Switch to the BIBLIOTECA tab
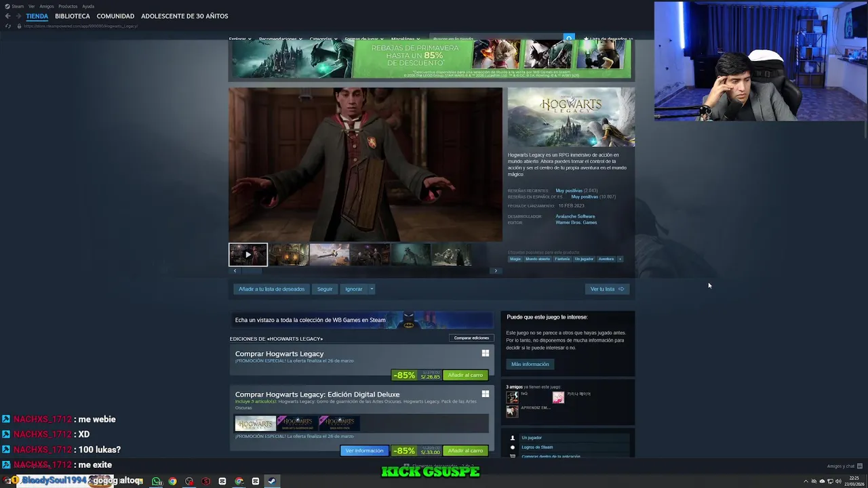 point(73,16)
